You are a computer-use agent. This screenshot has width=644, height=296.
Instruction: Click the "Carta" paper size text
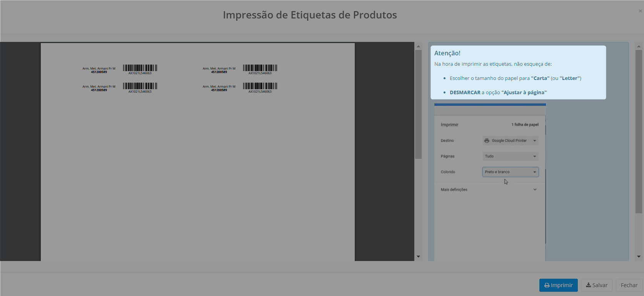540,78
